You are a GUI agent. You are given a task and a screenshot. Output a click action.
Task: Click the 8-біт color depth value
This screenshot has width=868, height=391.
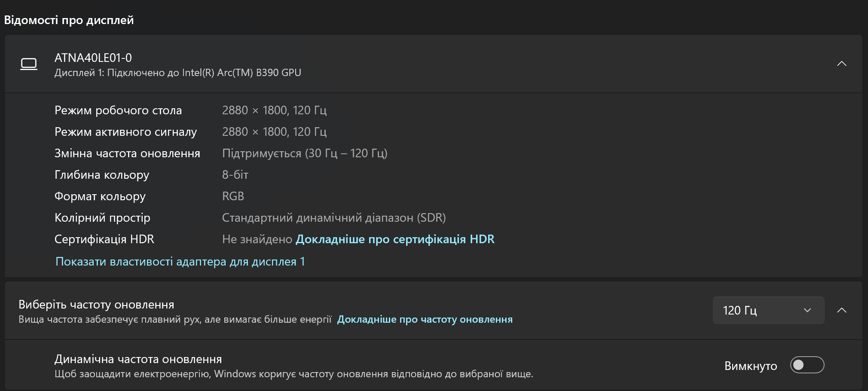(x=235, y=175)
